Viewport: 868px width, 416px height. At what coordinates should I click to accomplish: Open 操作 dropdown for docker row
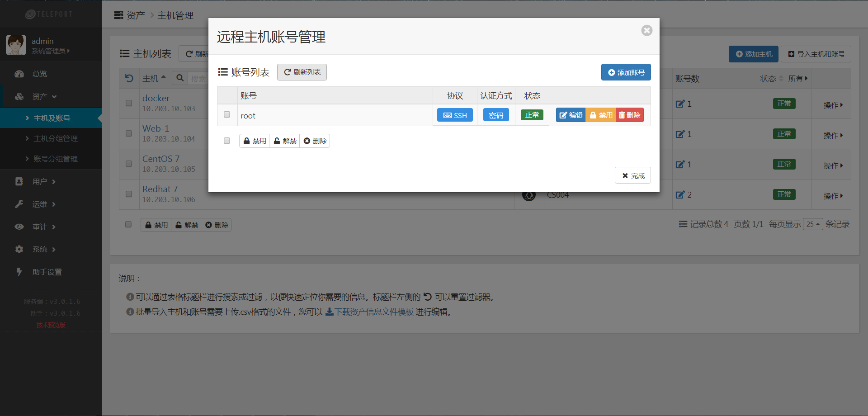pyautogui.click(x=833, y=105)
